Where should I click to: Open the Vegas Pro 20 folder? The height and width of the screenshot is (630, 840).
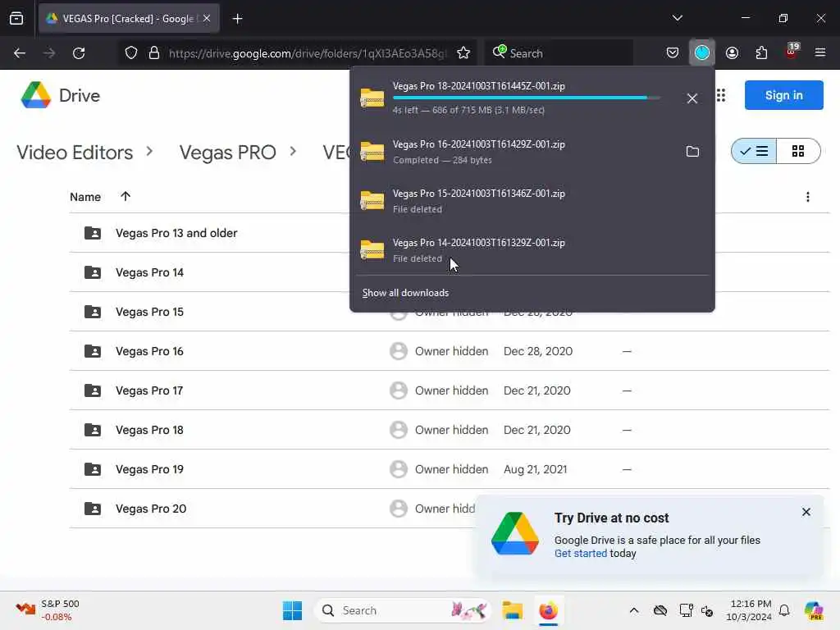pos(151,509)
